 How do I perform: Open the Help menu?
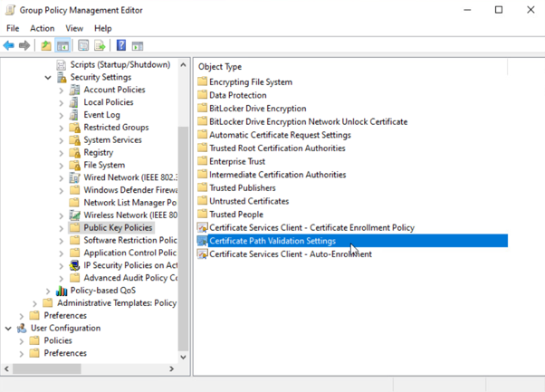[103, 28]
